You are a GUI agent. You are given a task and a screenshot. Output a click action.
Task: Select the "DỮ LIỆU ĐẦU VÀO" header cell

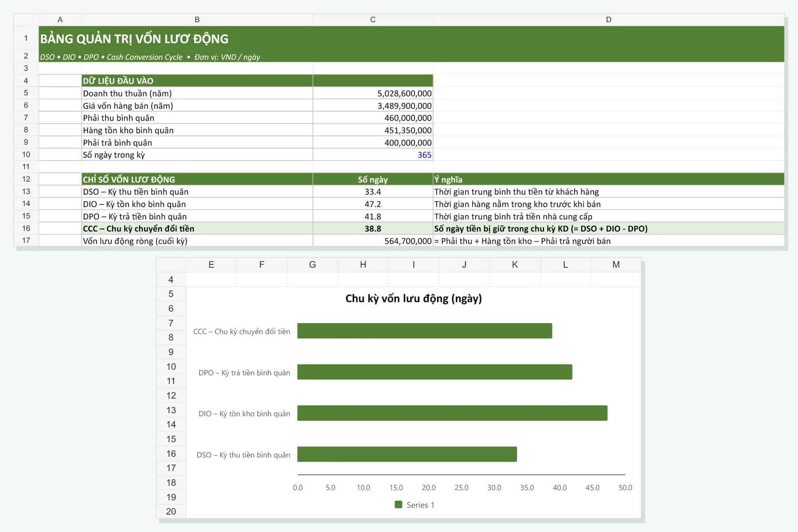coord(197,81)
